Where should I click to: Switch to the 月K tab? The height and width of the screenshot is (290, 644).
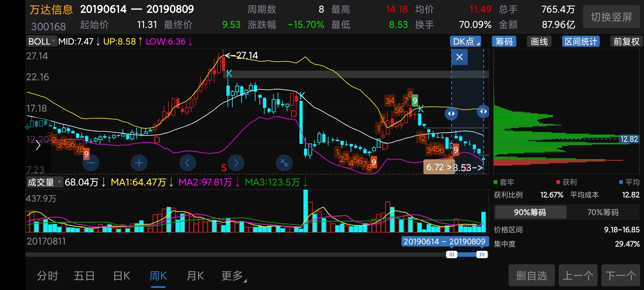[x=195, y=276]
